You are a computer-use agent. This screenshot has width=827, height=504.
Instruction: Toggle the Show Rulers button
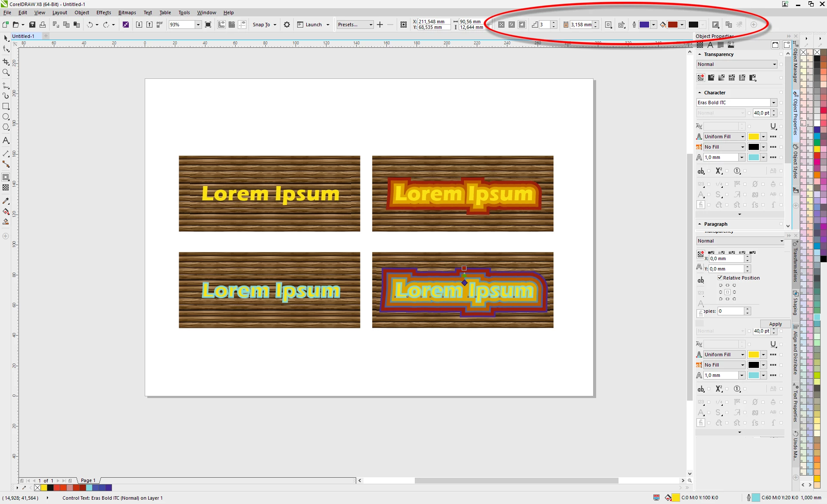[221, 25]
